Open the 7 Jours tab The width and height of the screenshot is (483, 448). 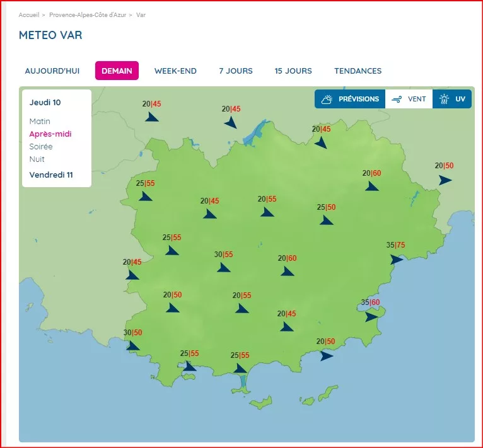pyautogui.click(x=236, y=71)
